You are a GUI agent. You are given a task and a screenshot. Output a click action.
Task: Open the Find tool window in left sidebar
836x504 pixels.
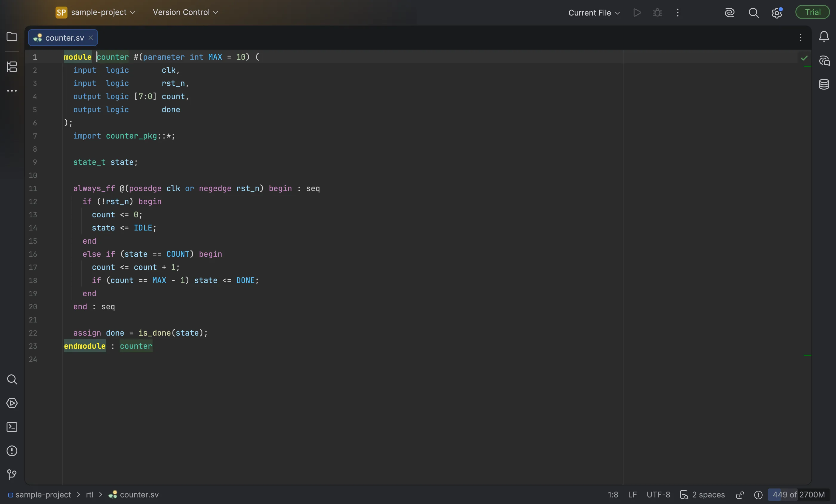[12, 379]
